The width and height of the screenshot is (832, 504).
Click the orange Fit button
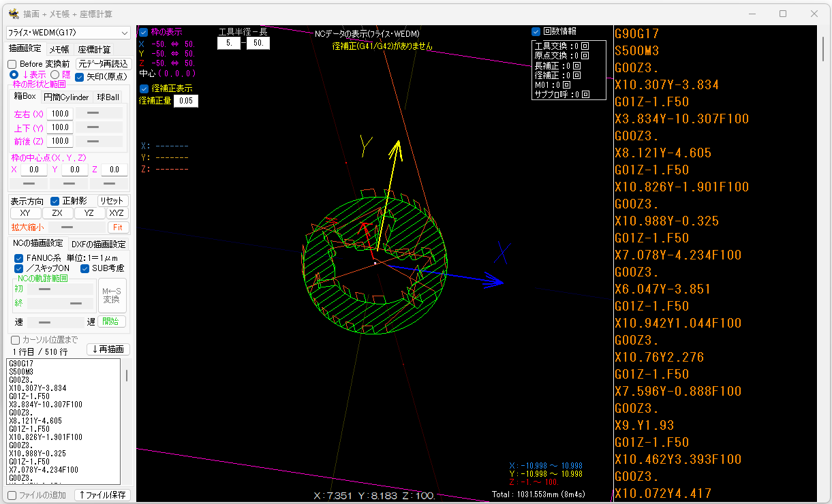(x=118, y=227)
